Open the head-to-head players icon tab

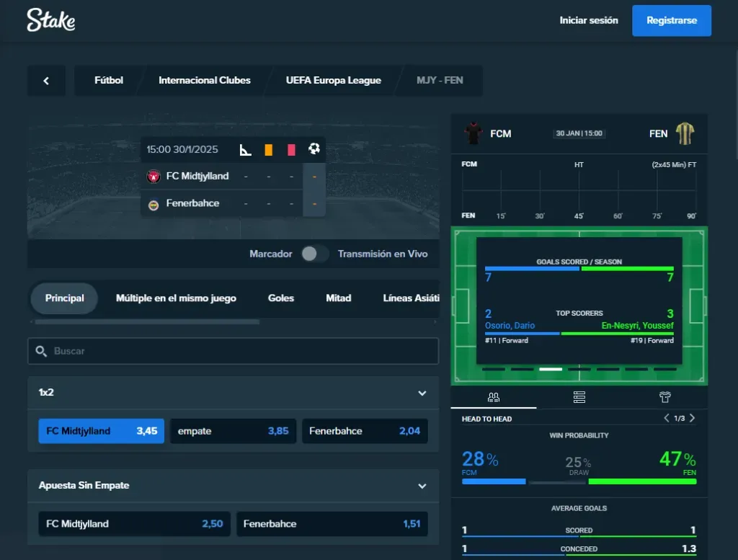(x=494, y=397)
